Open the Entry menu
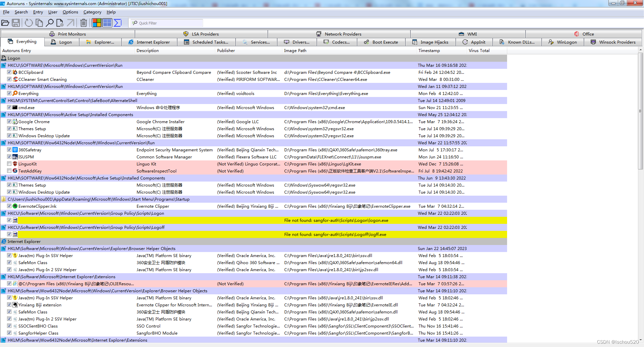The width and height of the screenshot is (644, 347). coord(38,12)
